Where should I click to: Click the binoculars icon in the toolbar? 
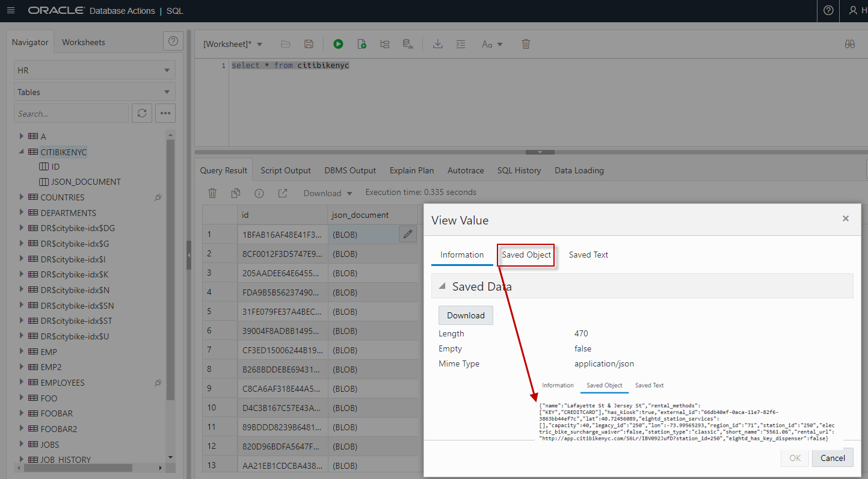point(849,44)
